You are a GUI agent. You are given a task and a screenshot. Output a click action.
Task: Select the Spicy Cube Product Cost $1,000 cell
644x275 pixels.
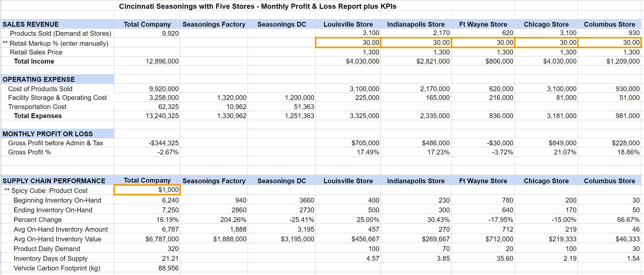pyautogui.click(x=147, y=190)
